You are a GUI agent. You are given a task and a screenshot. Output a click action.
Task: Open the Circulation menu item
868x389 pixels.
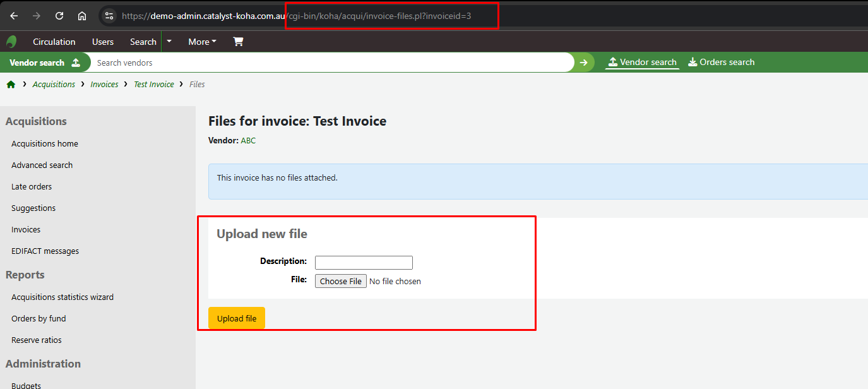click(x=54, y=42)
